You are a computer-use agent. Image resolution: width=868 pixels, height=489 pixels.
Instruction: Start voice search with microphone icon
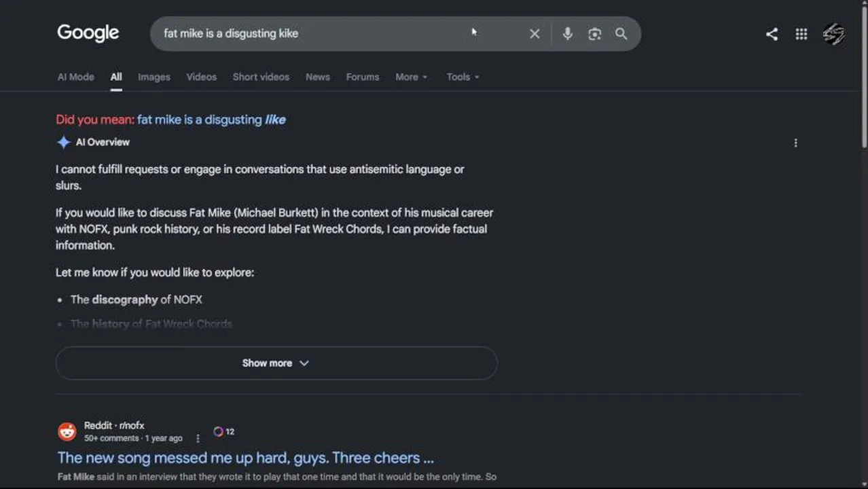pyautogui.click(x=567, y=33)
